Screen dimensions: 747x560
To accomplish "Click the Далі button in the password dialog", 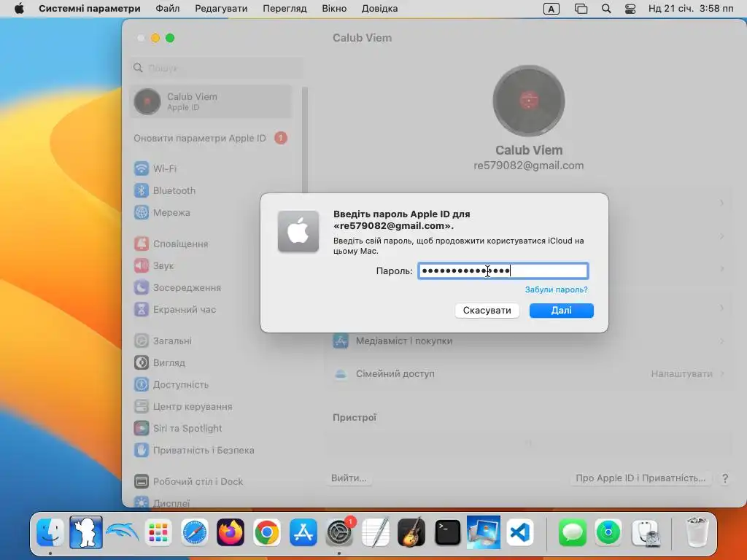I will (x=561, y=311).
